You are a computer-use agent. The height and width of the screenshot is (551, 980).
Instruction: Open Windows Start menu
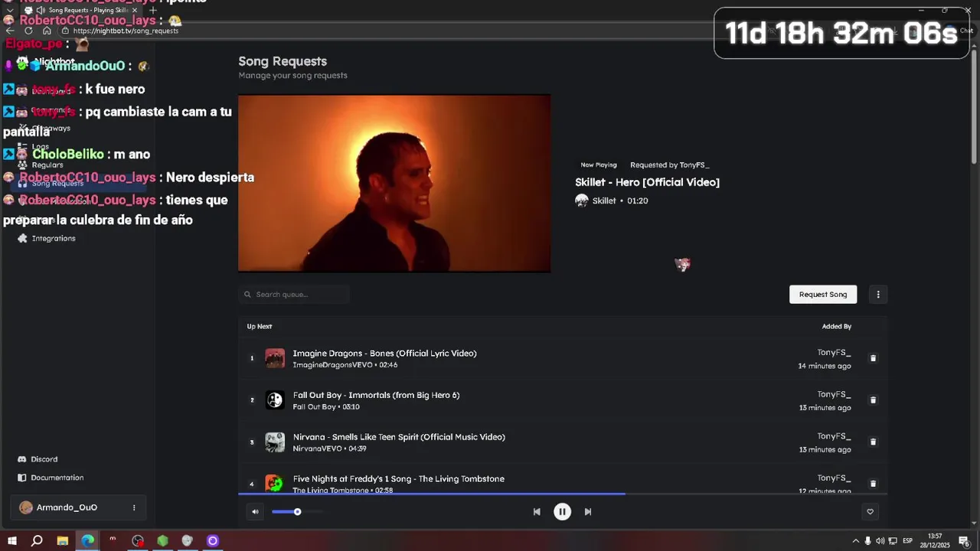[x=12, y=541]
